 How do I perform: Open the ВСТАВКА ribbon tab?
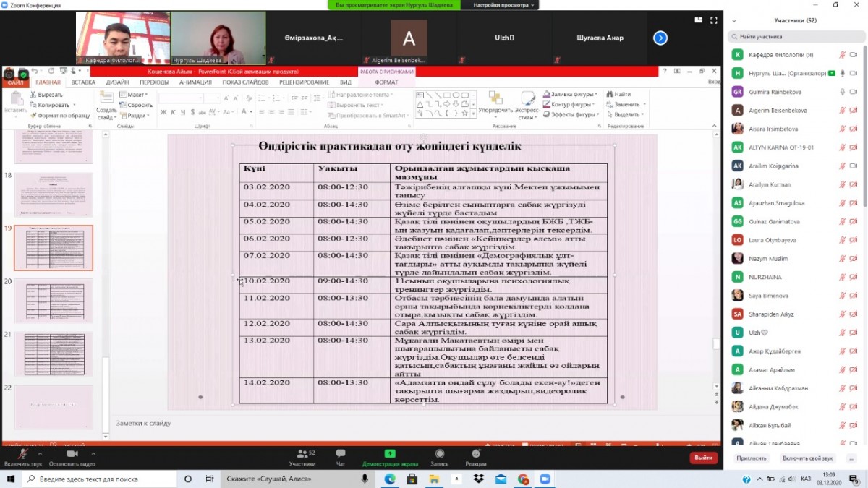83,82
